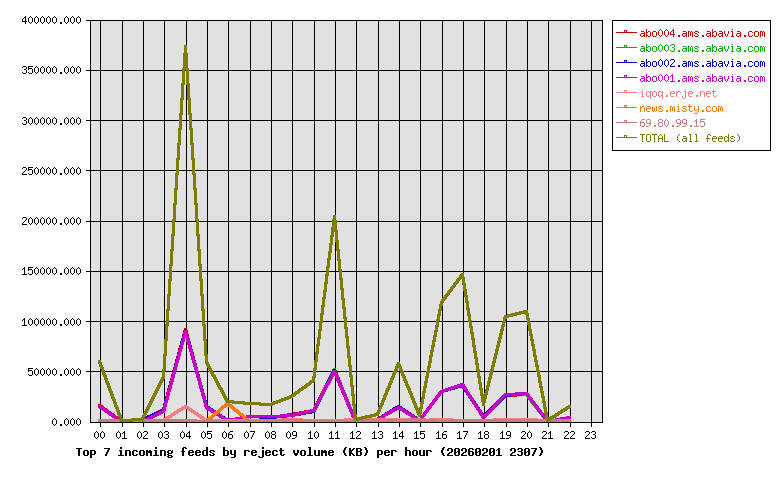Click the 50000.000 y-axis label
Image resolution: width=780 pixels, height=480 pixels.
click(54, 372)
